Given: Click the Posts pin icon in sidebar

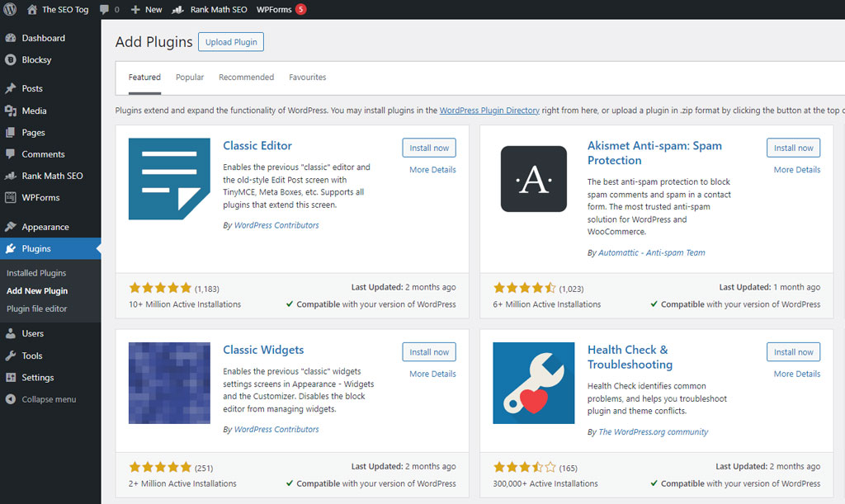Looking at the screenshot, I should [10, 88].
